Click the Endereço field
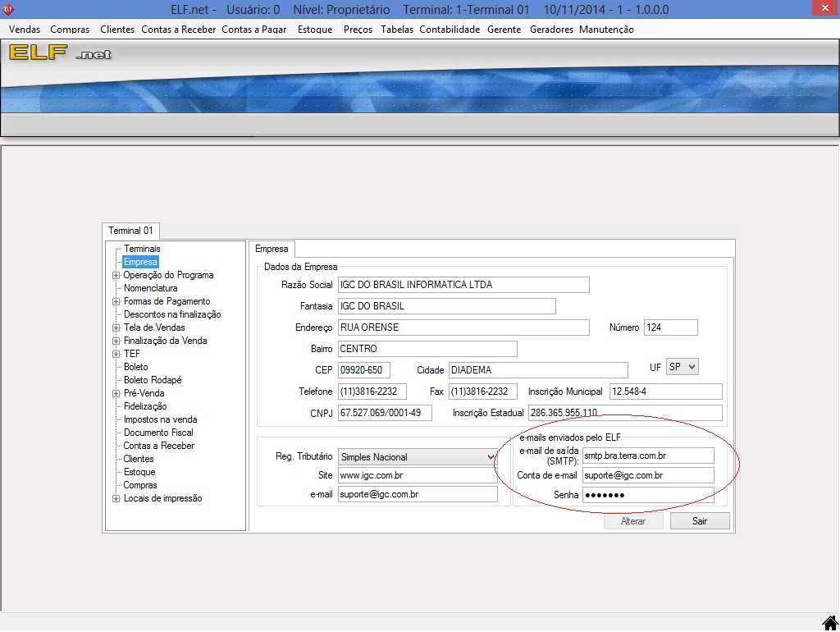840x632 pixels. pos(463,327)
